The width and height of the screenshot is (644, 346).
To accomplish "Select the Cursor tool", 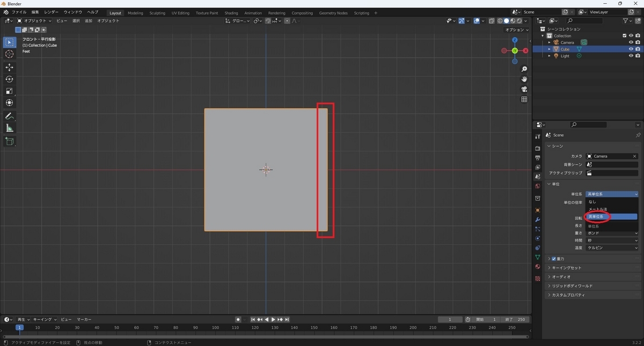I will 9,54.
